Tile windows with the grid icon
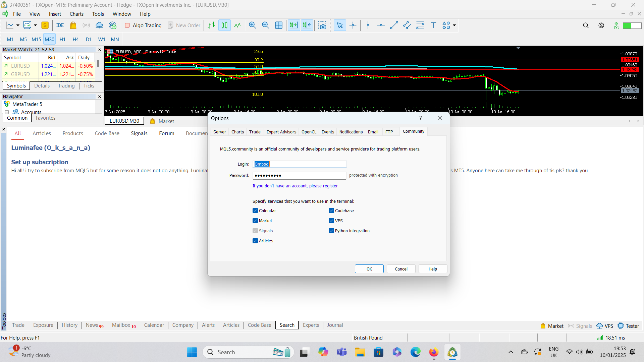The width and height of the screenshot is (644, 362). click(x=279, y=25)
